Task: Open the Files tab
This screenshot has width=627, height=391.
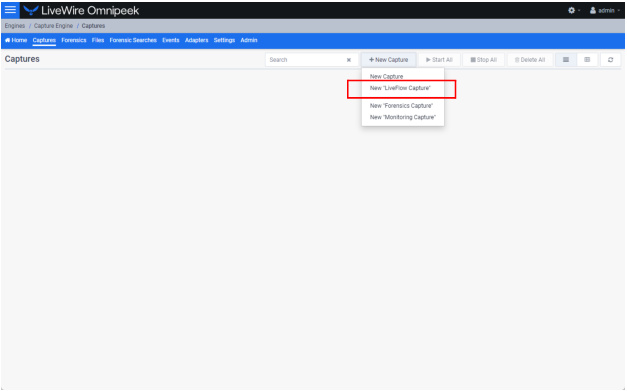Action: pyautogui.click(x=98, y=40)
